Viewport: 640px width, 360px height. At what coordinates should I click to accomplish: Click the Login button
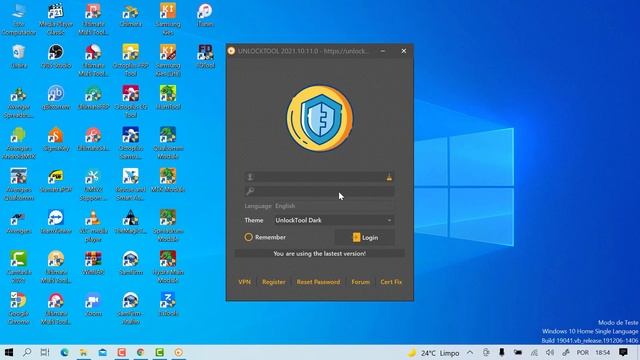pyautogui.click(x=364, y=237)
